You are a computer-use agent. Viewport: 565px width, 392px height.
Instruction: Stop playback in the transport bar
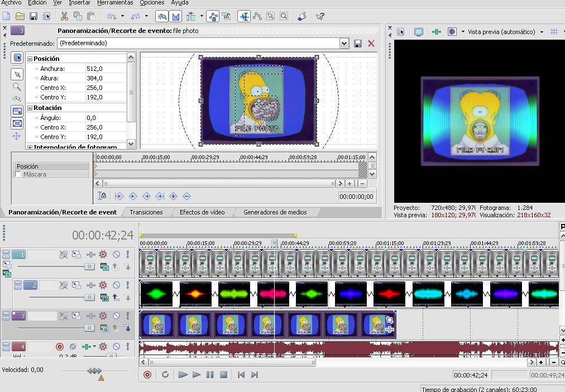[x=223, y=375]
